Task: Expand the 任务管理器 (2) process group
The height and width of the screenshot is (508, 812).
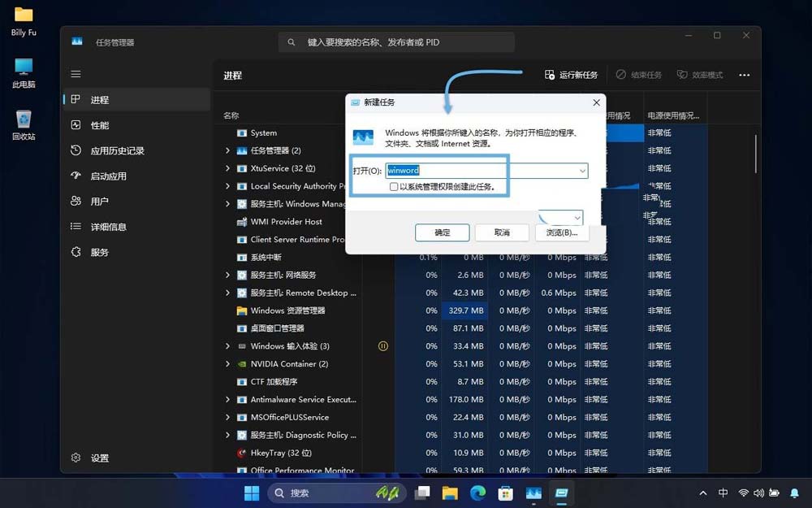Action: [x=227, y=150]
